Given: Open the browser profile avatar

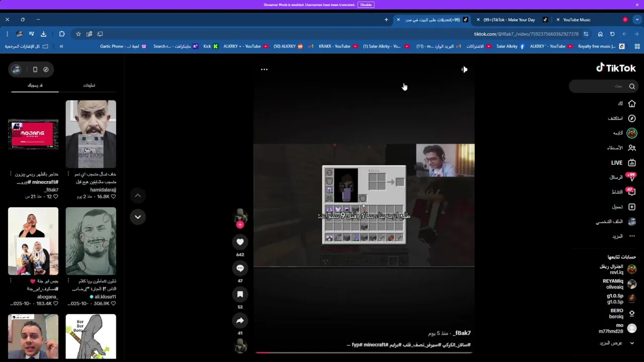Looking at the screenshot, I should 19,34.
